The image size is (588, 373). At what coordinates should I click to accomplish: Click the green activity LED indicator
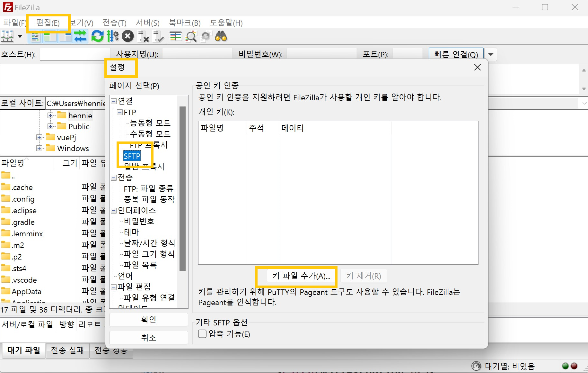[x=566, y=366]
